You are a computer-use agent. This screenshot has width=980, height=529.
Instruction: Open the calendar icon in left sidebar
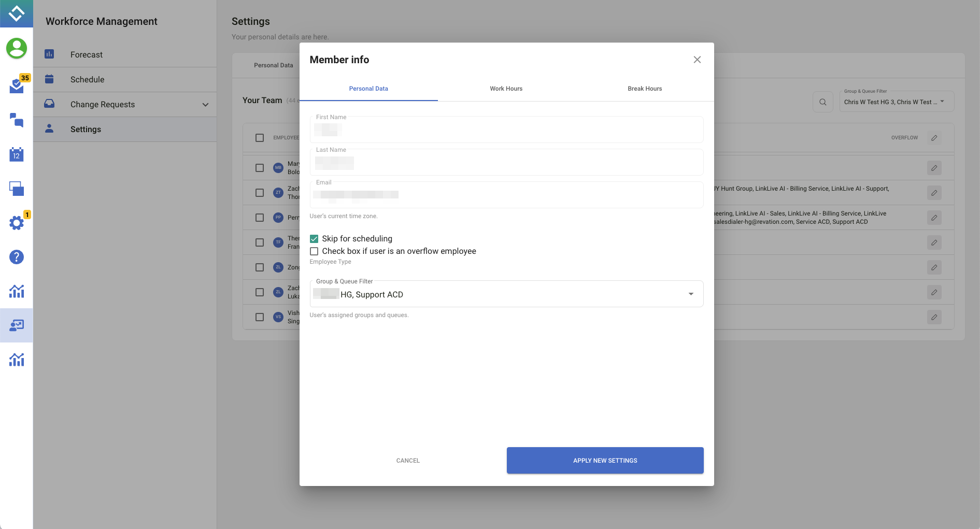[17, 154]
